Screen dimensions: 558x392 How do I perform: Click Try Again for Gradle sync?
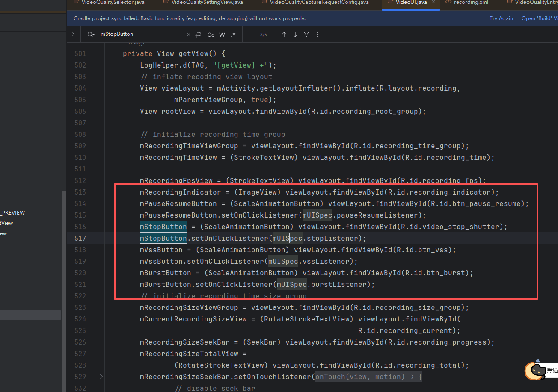coord(501,18)
